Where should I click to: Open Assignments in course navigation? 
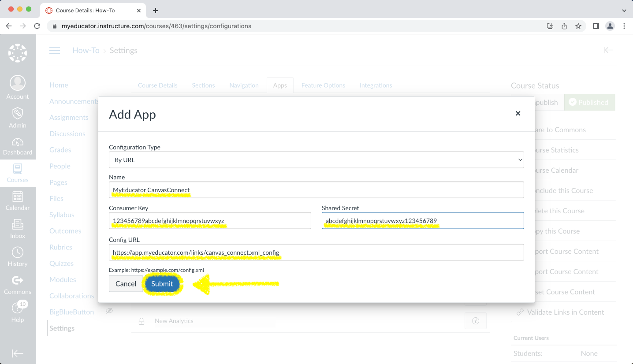[x=69, y=117]
